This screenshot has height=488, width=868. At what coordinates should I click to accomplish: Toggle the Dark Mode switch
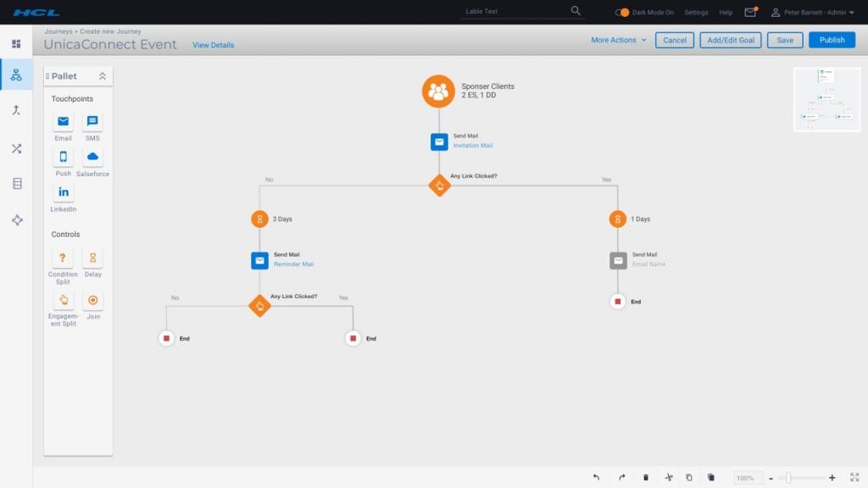(x=622, y=12)
